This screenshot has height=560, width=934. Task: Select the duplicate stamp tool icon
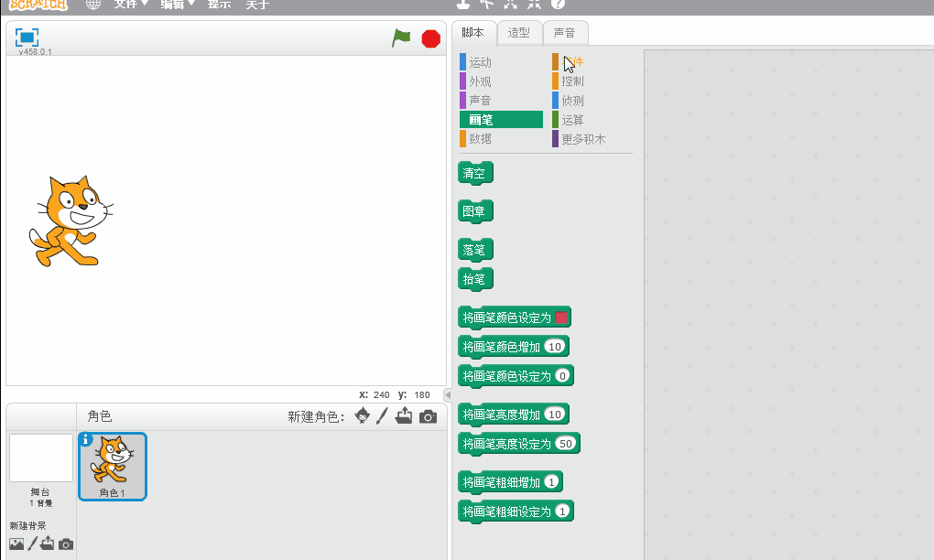[x=463, y=4]
